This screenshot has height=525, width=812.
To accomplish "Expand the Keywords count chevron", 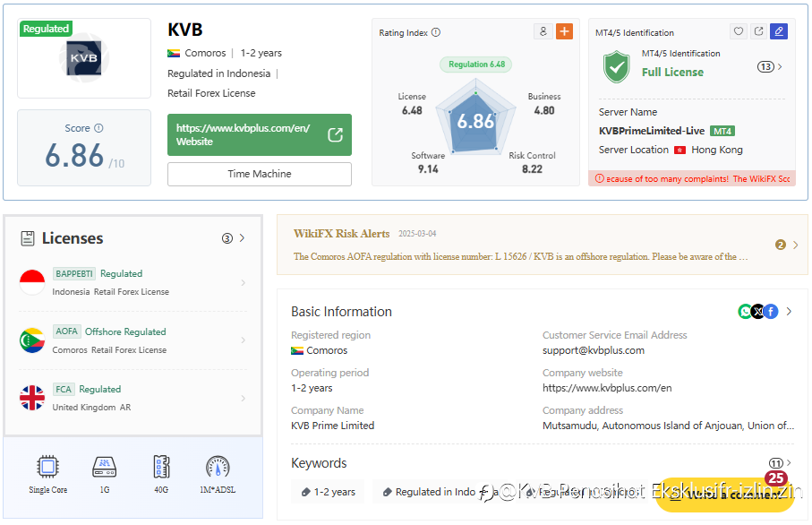I will click(x=789, y=463).
